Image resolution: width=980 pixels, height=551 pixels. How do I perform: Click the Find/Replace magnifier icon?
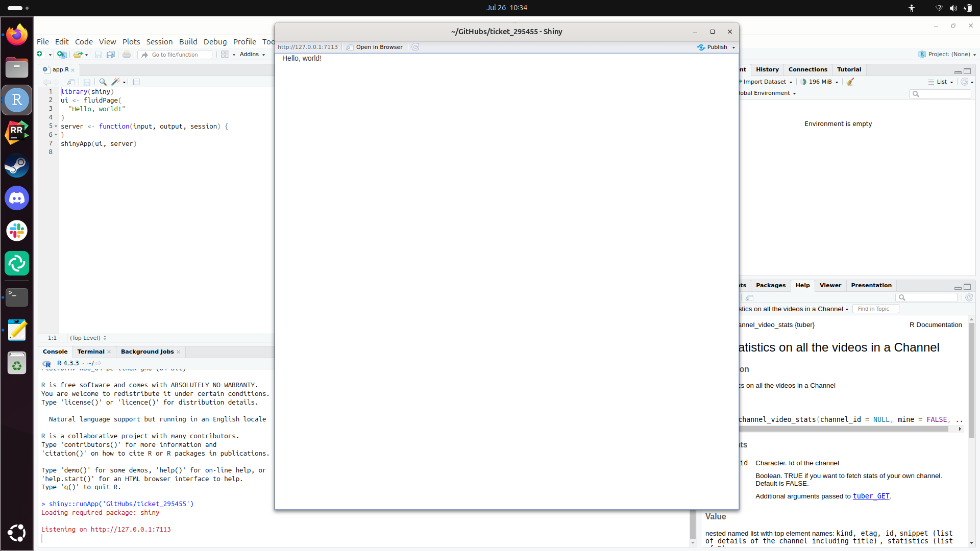(x=103, y=82)
